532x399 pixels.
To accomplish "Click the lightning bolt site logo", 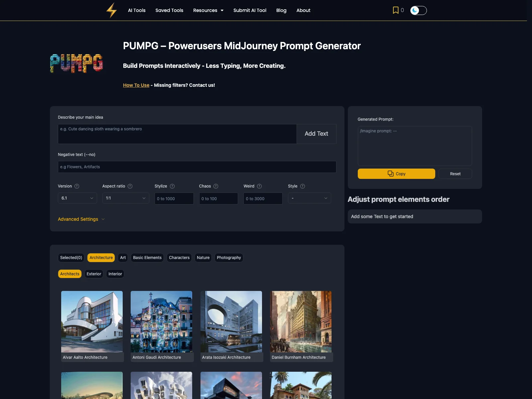I will pyautogui.click(x=111, y=10).
